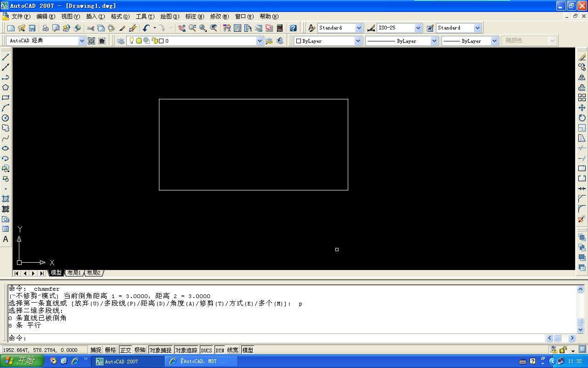Select the Copy Object modify tool
Image resolution: width=588 pixels, height=368 pixels.
pyautogui.click(x=582, y=67)
